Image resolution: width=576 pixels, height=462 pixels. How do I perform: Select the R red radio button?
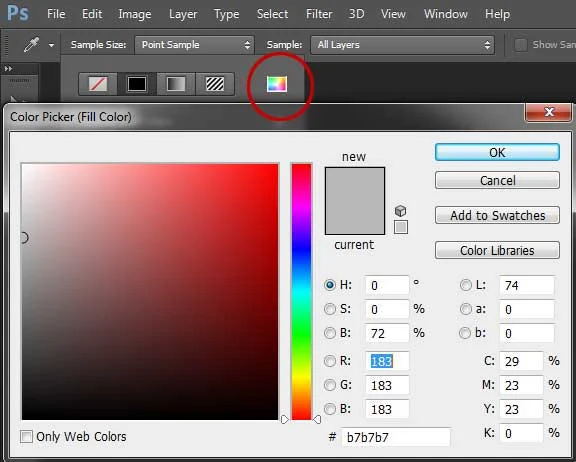pyautogui.click(x=330, y=361)
